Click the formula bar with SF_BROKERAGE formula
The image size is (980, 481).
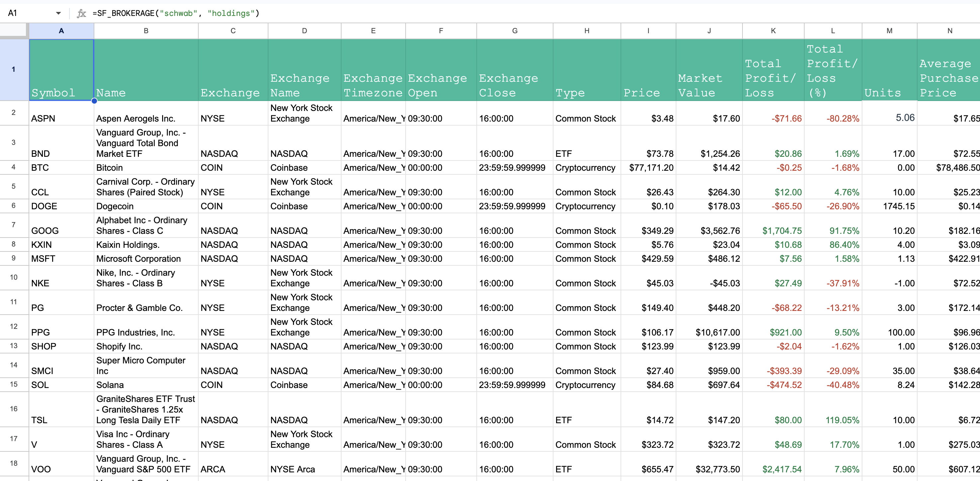pos(533,13)
